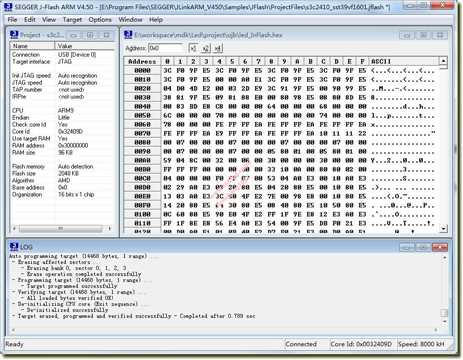Select the Endian row
This screenshot has height=360, width=463.
coord(62,117)
